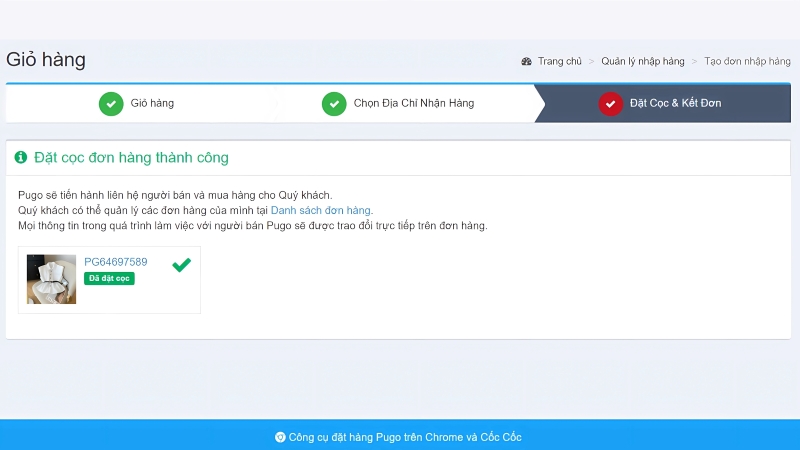Image resolution: width=800 pixels, height=450 pixels.
Task: Open the white blouse product thumbnail
Action: click(x=52, y=279)
